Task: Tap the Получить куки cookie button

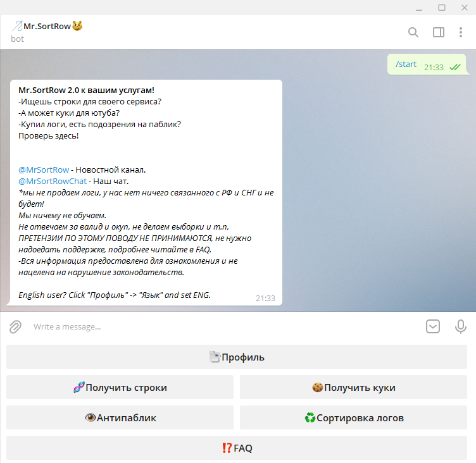Action: click(353, 387)
